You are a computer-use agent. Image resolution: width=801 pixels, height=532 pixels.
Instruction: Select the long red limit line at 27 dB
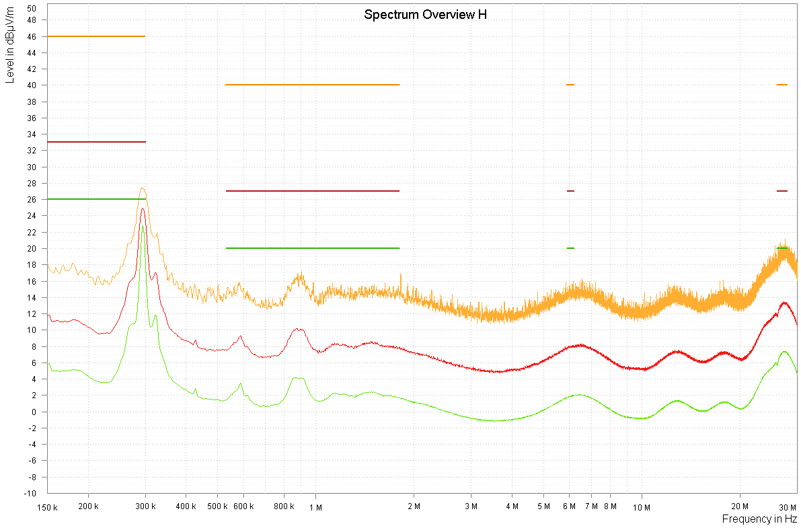click(x=312, y=191)
